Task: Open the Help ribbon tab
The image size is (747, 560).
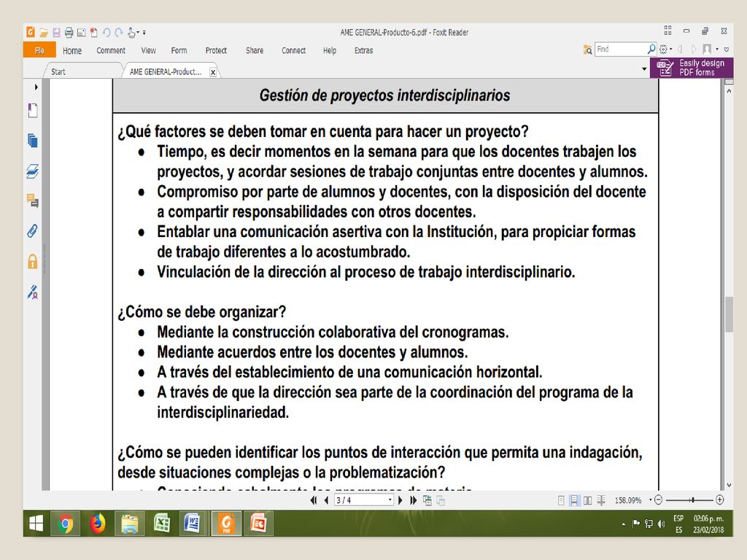Action: point(329,50)
